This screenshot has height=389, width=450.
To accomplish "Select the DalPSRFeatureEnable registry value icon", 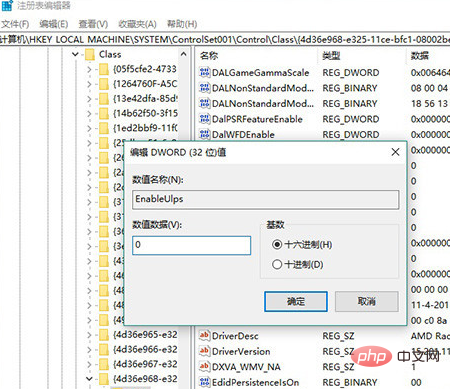I will pyautogui.click(x=204, y=119).
